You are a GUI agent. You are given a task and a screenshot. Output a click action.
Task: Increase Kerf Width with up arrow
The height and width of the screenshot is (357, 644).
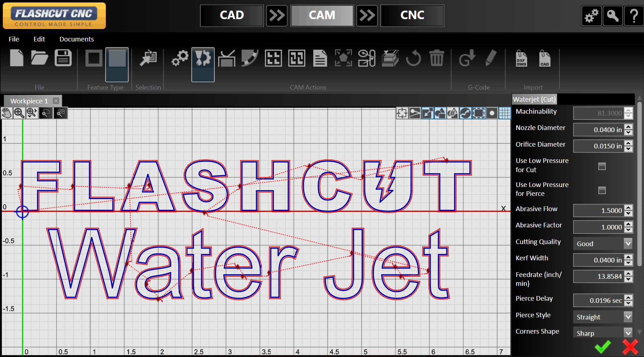(628, 257)
